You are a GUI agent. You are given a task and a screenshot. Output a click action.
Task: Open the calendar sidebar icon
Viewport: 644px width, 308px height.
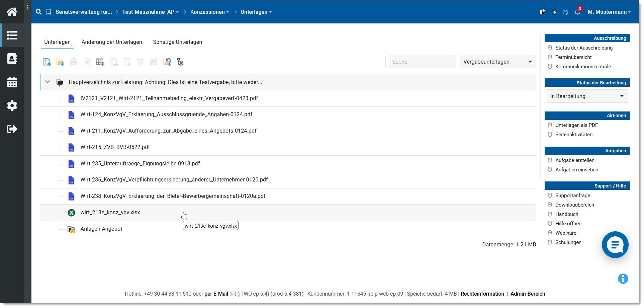coord(12,82)
